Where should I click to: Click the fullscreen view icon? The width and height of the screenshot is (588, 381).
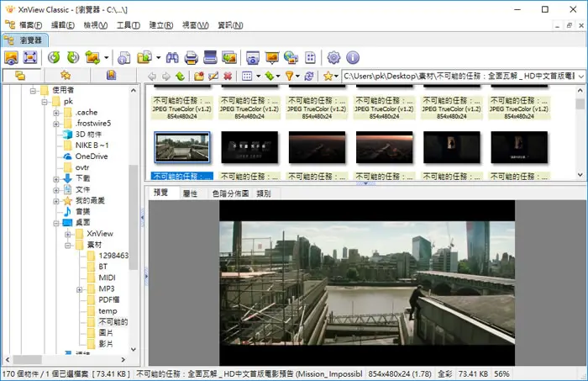click(x=30, y=57)
